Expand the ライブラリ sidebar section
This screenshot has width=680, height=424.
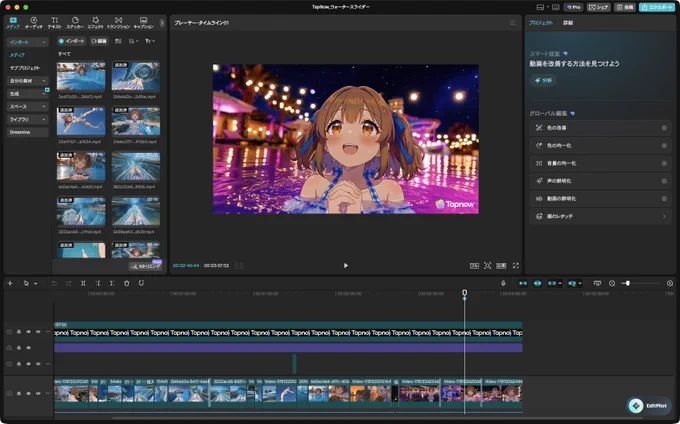[44, 119]
